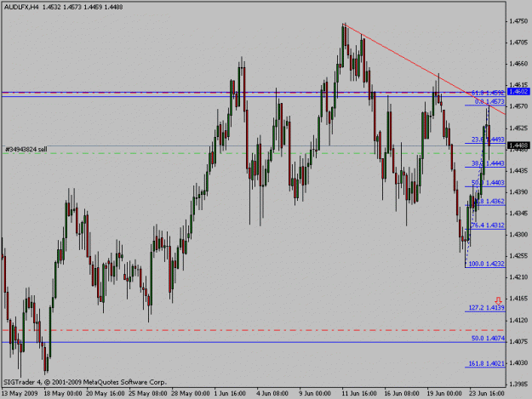Click 1.4525 on the price axis
Image resolution: width=532 pixels, height=399 pixels.
tap(518, 128)
